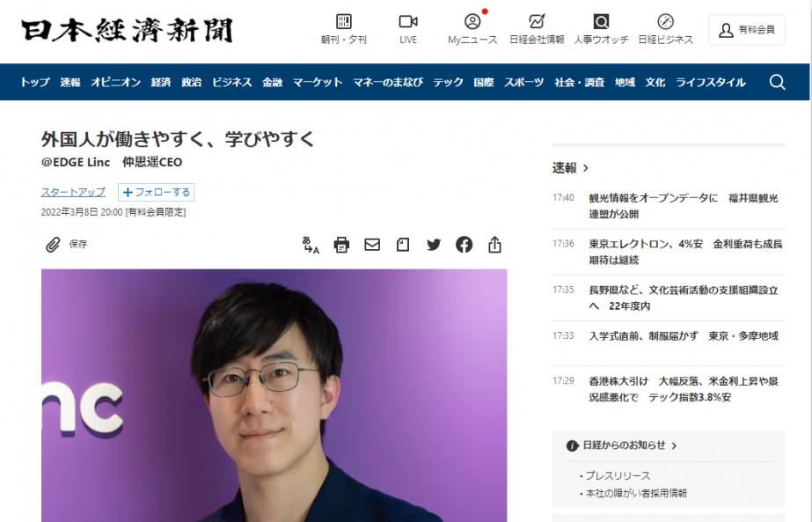
Task: Share the article on Facebook
Action: coord(464,244)
